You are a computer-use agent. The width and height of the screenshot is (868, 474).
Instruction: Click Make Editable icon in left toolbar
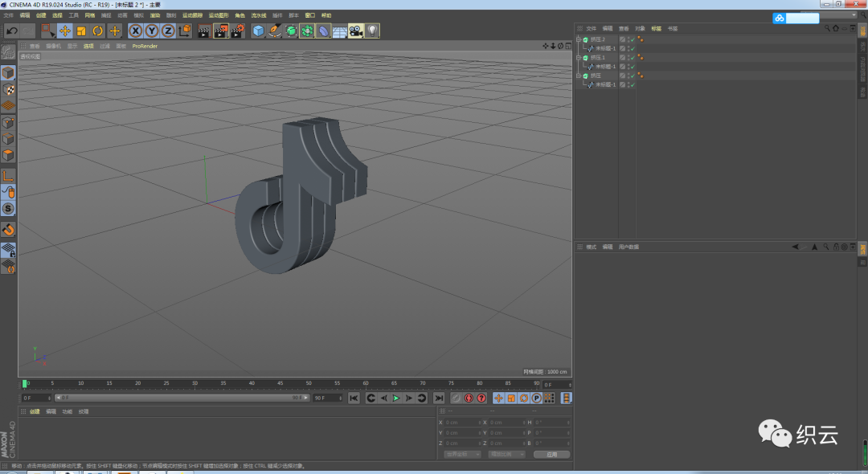[8, 53]
